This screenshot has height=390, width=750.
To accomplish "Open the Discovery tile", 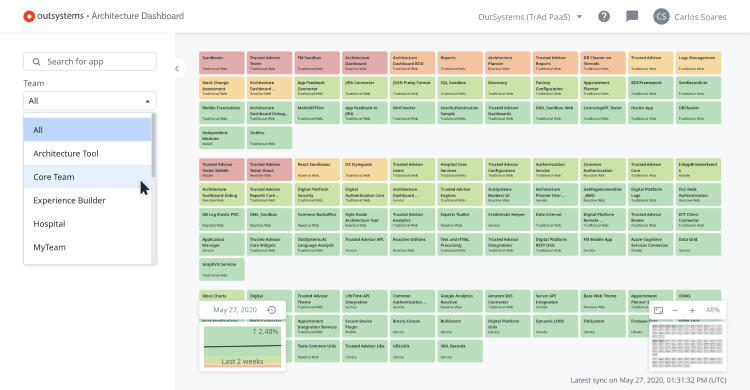I will click(x=507, y=88).
